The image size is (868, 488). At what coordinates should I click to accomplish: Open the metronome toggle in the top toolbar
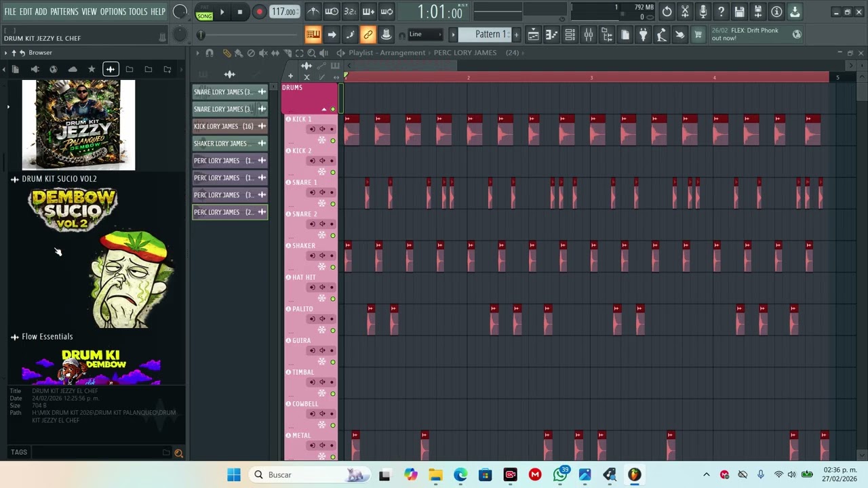(313, 12)
